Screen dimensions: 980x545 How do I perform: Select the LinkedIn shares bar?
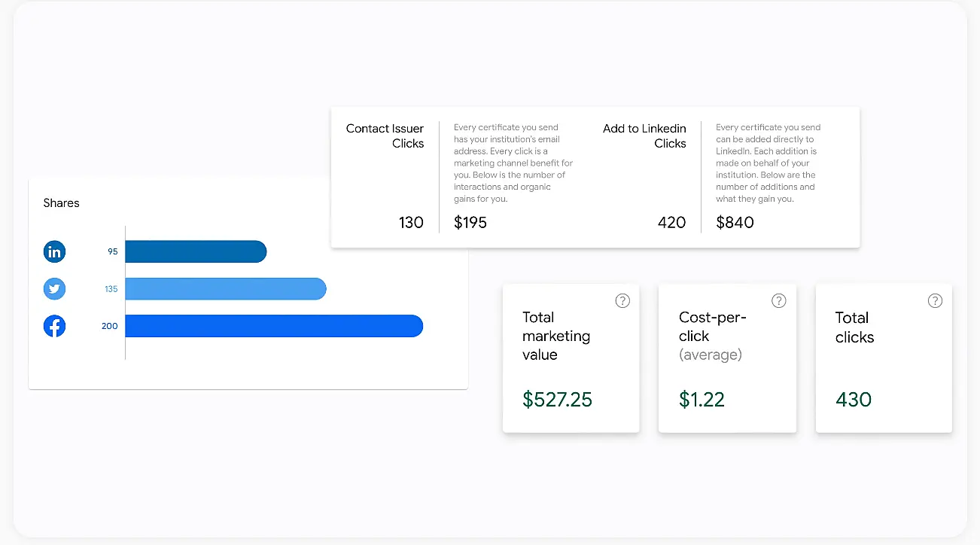point(196,251)
